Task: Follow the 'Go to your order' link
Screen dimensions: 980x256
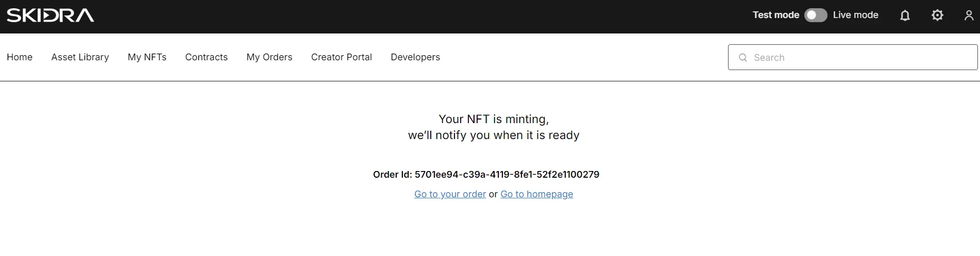Action: pyautogui.click(x=450, y=194)
